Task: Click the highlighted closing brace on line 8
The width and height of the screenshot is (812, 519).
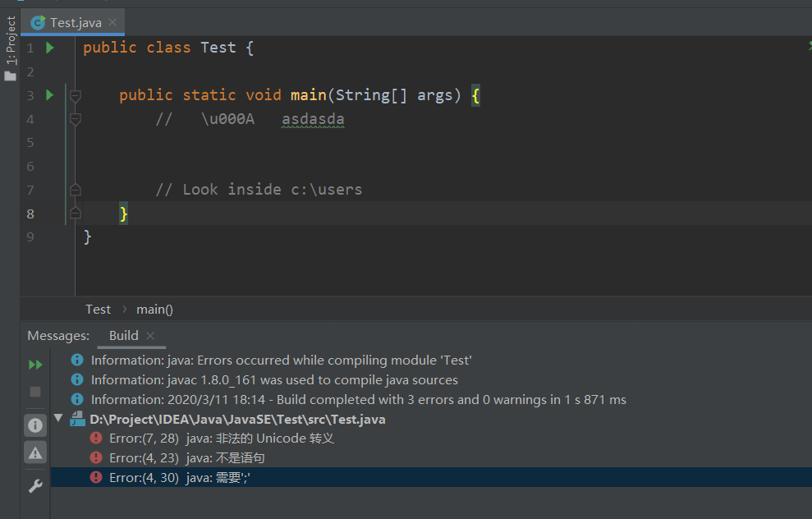Action: point(123,214)
